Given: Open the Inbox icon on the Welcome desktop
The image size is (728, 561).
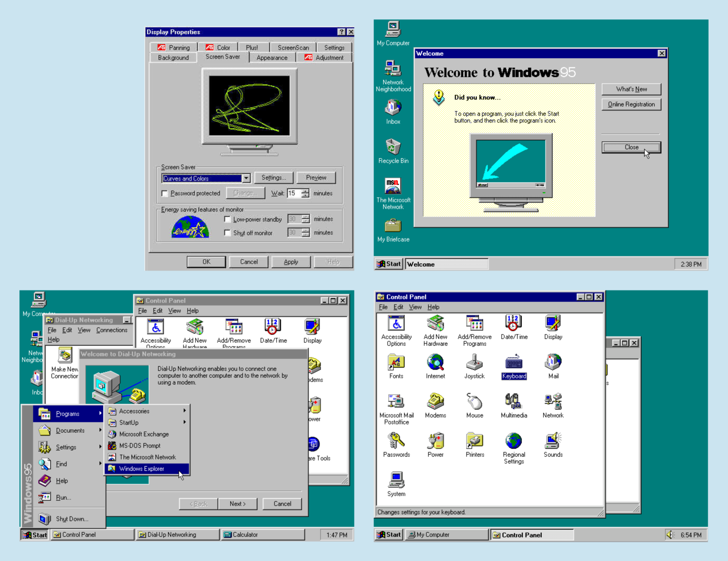Looking at the screenshot, I should (393, 112).
